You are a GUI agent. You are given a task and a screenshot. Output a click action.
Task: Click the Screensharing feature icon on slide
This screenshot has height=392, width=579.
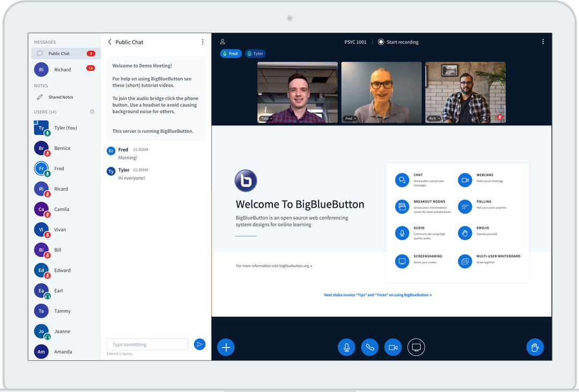pos(402,261)
